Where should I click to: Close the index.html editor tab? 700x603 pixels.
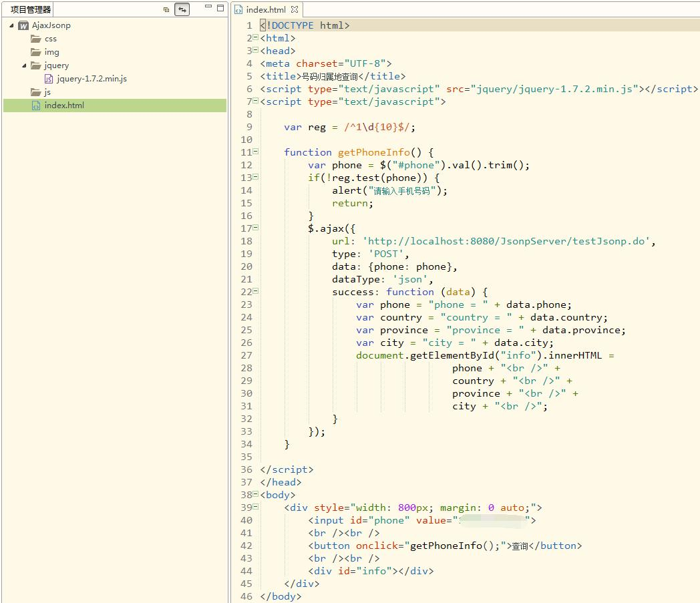(x=295, y=9)
